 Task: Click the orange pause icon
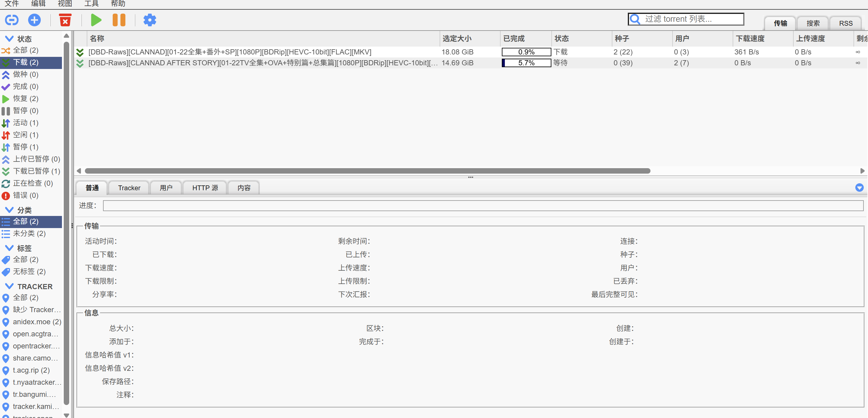pyautogui.click(x=119, y=20)
